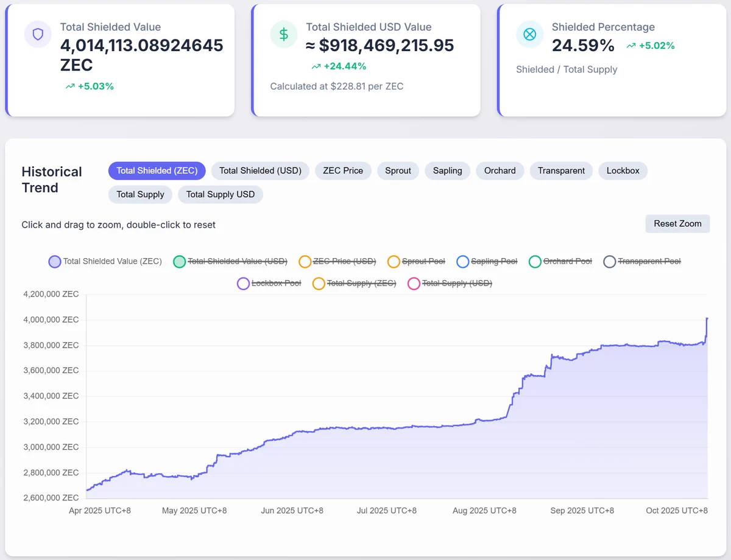Click the Total Shielded Value card title

click(x=110, y=27)
